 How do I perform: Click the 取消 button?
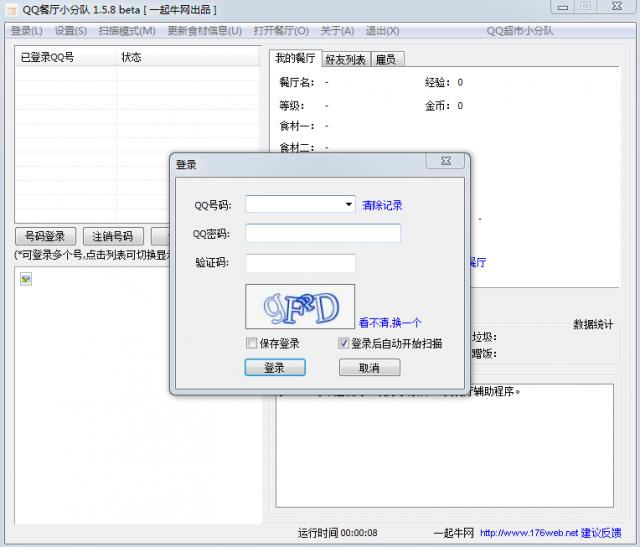[369, 367]
